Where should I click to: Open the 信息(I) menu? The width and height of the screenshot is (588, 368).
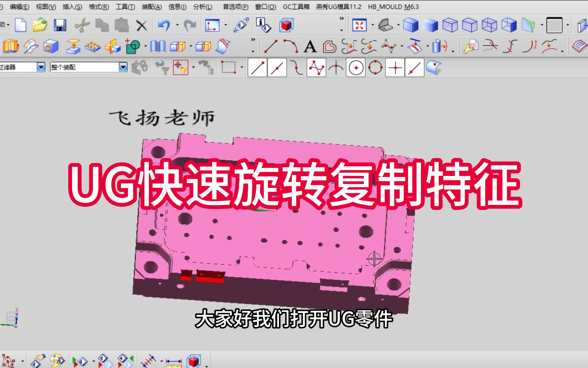[177, 7]
